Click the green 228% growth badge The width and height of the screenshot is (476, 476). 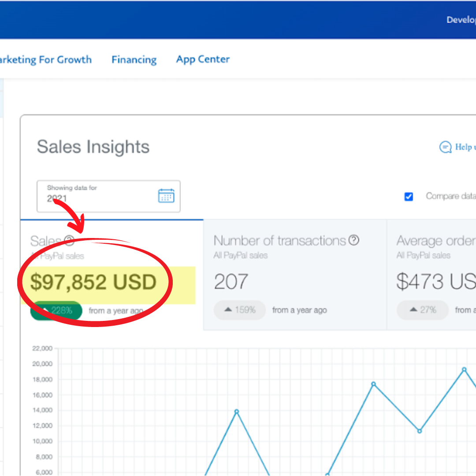56,311
